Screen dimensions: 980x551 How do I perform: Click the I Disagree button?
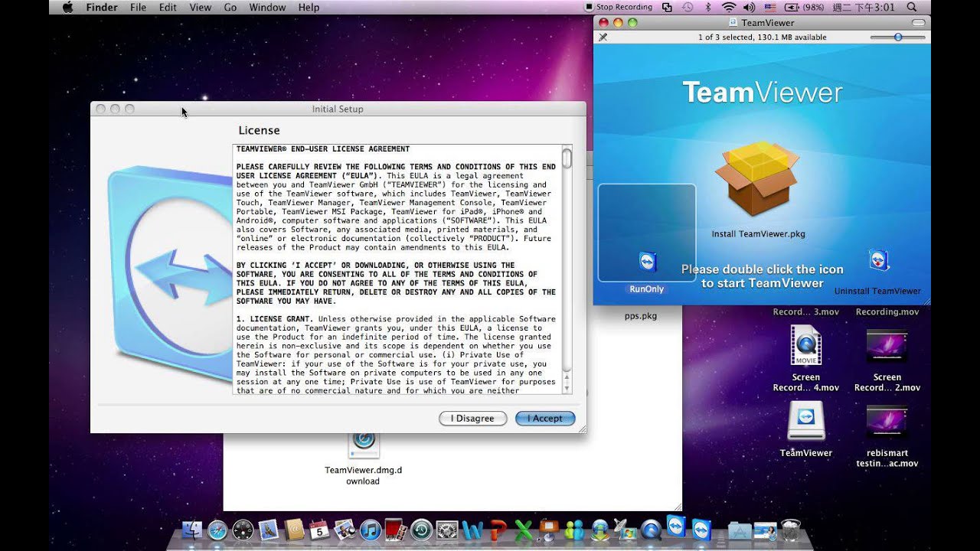coord(472,419)
